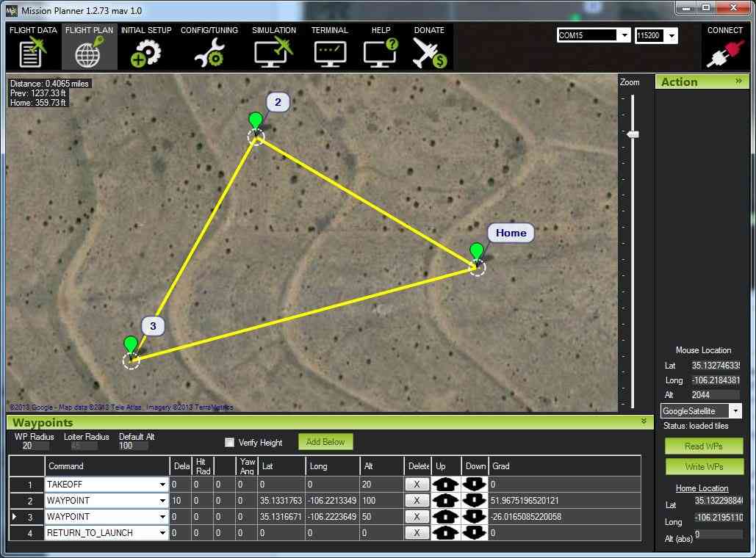The width and height of the screenshot is (756, 558).
Task: Expand the GoogleSatellite map type dropdown
Action: click(735, 411)
